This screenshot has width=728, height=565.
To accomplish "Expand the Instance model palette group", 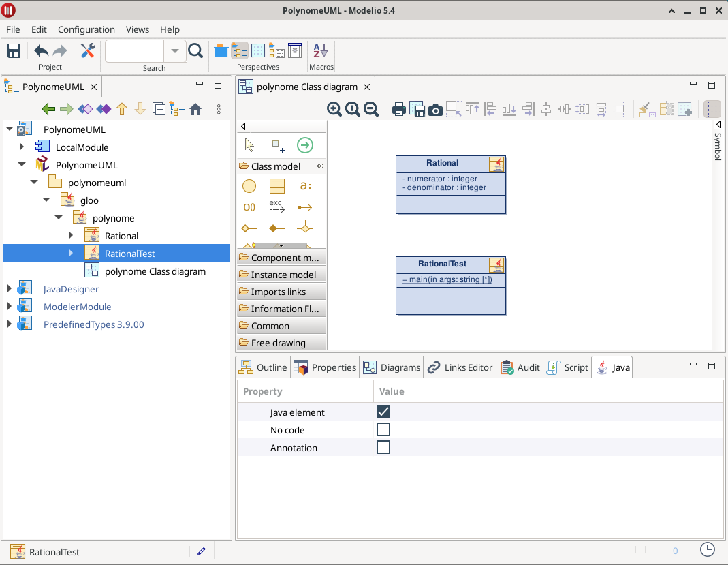I will [281, 275].
